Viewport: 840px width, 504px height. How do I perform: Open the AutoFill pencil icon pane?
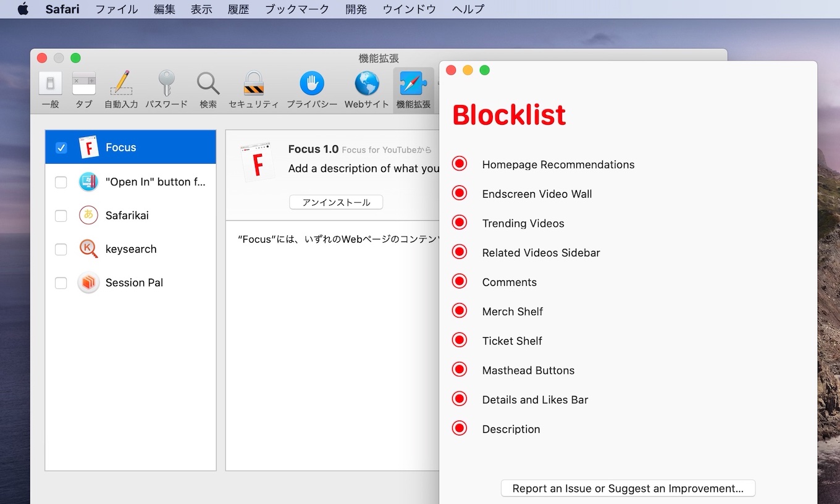point(121,83)
